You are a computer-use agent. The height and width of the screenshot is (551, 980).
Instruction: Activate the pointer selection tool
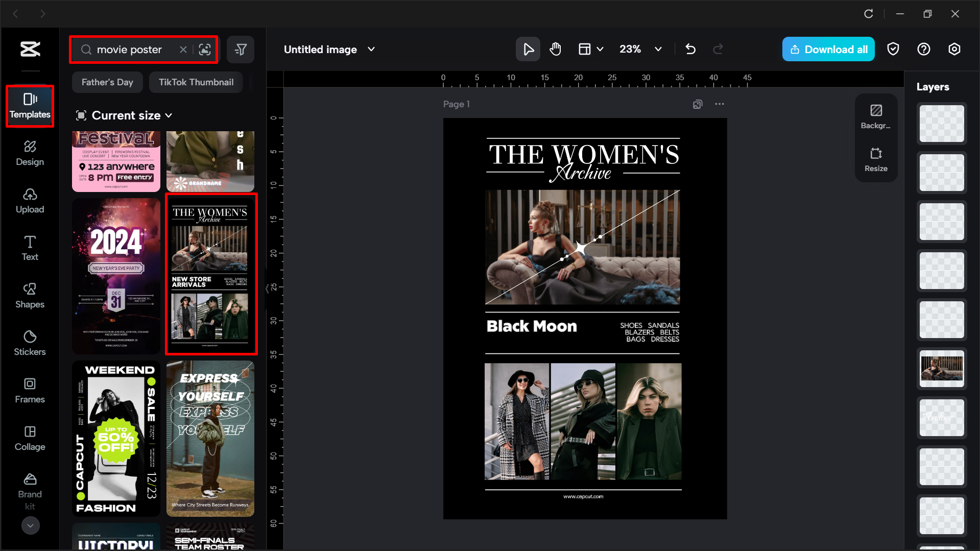(x=528, y=49)
